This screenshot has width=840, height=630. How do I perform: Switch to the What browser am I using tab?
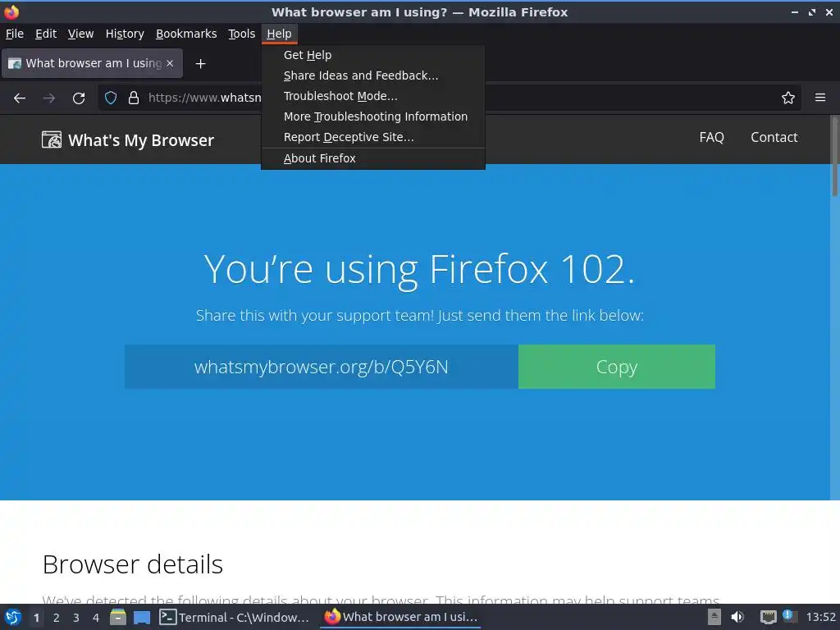[x=93, y=63]
